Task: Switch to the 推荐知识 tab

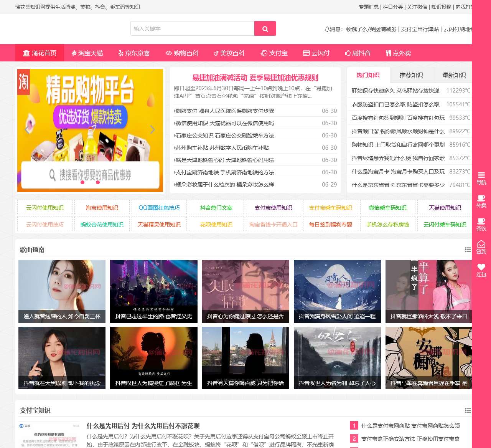Action: (x=411, y=75)
